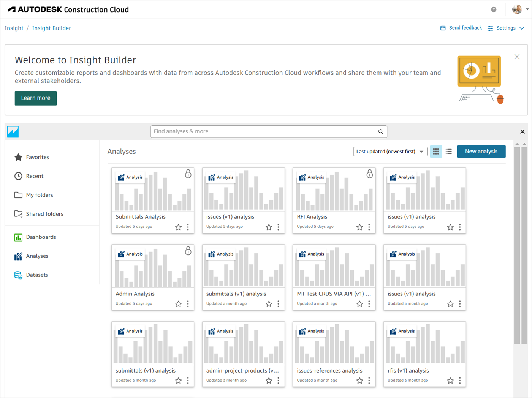Click lock icon on Admin Analysis card
The width and height of the screenshot is (532, 398).
tap(188, 251)
